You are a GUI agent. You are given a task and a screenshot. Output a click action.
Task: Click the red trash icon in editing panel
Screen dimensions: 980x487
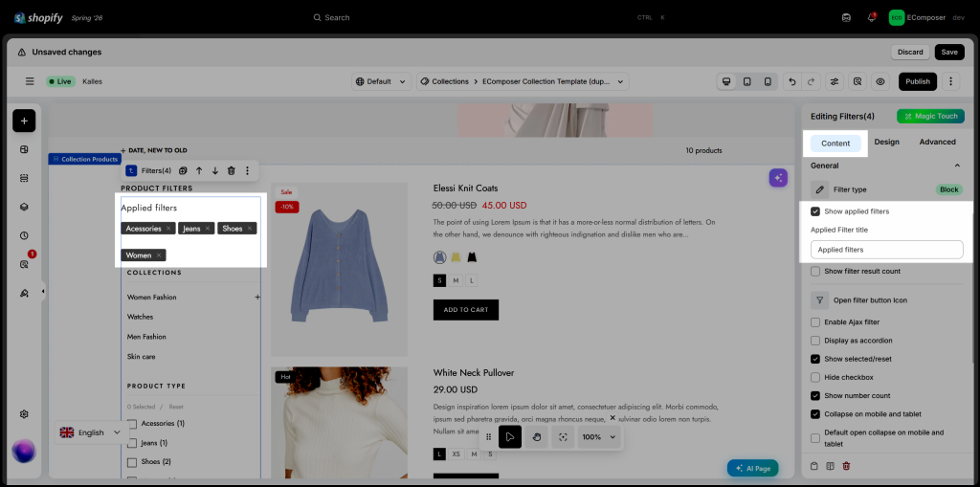[846, 466]
